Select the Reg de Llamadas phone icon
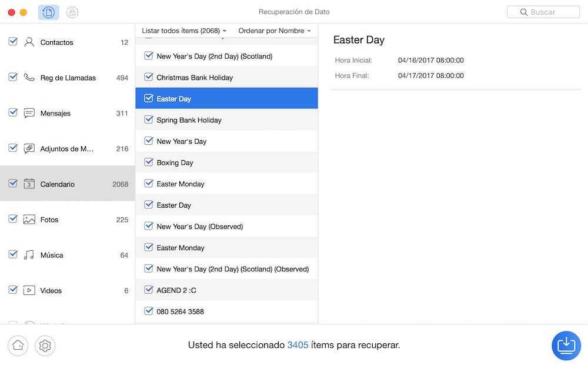Screen dimensions: 588x365 click(x=29, y=78)
